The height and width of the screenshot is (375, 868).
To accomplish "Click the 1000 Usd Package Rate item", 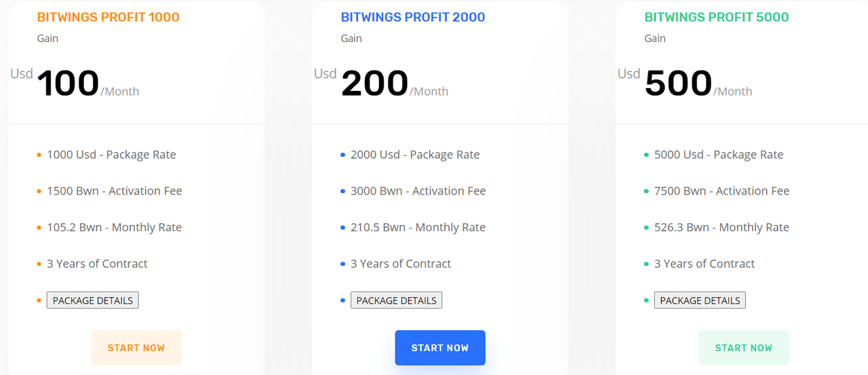I will pos(112,155).
